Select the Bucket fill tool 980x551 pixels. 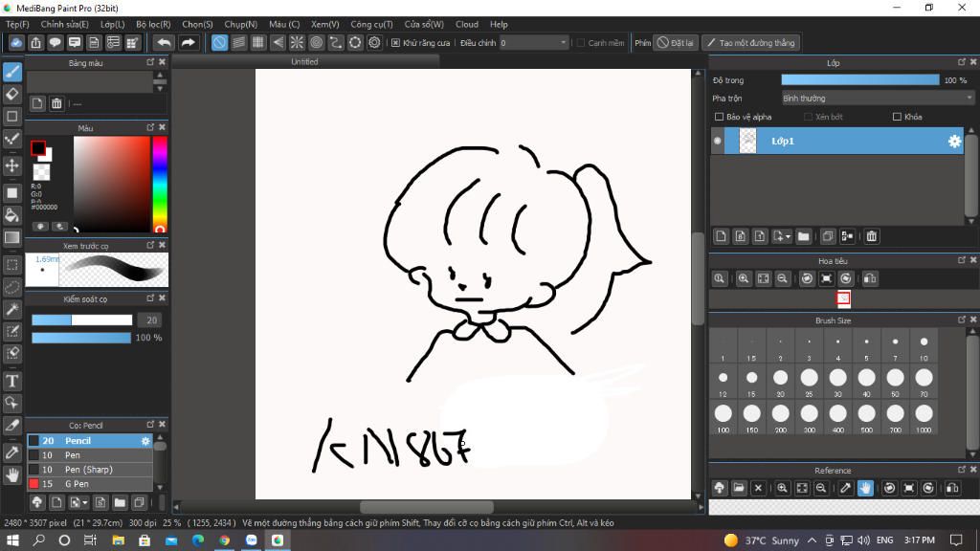[x=12, y=215]
